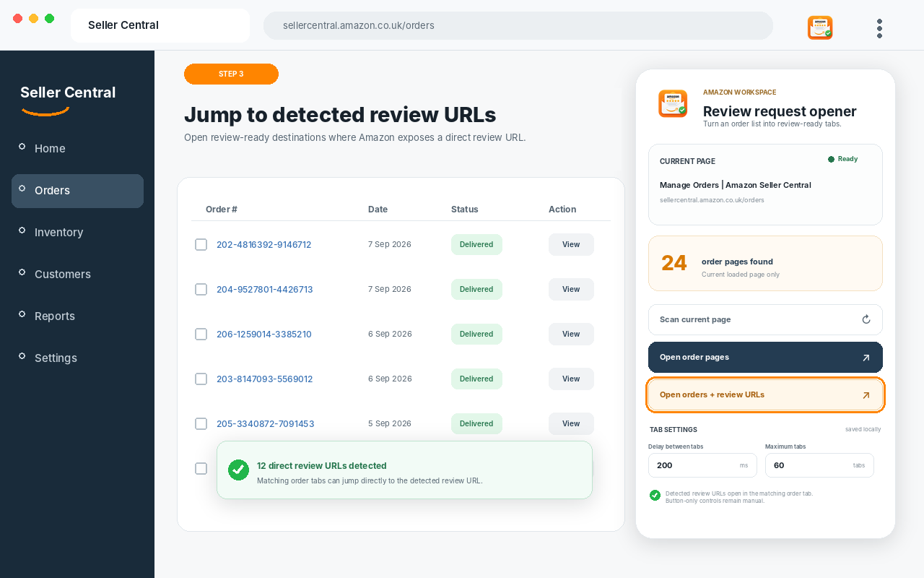
Task: Click the green Ready status indicator
Action: 842,159
